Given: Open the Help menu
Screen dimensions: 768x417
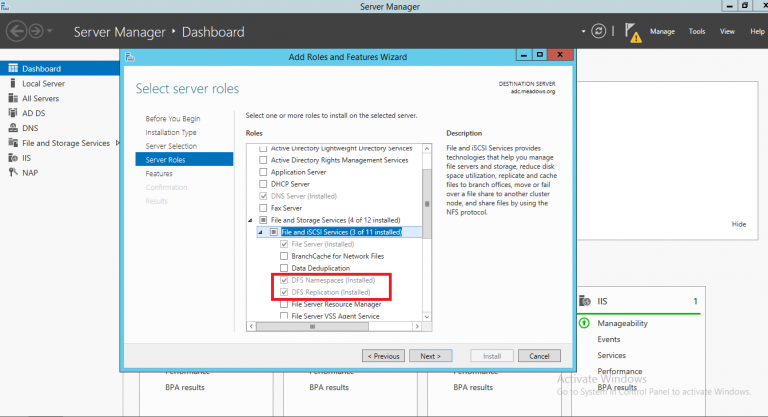Looking at the screenshot, I should click(x=757, y=31).
